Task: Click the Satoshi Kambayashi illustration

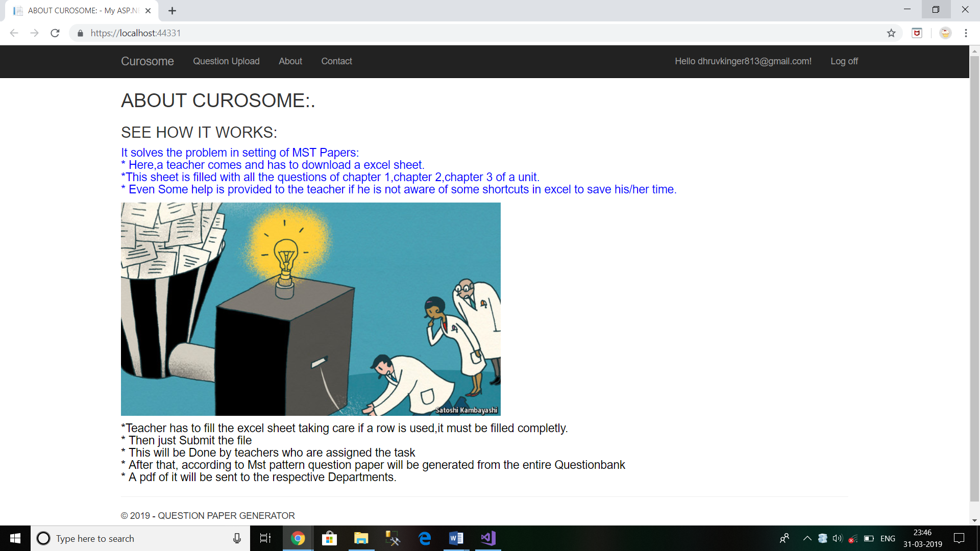Action: point(310,309)
